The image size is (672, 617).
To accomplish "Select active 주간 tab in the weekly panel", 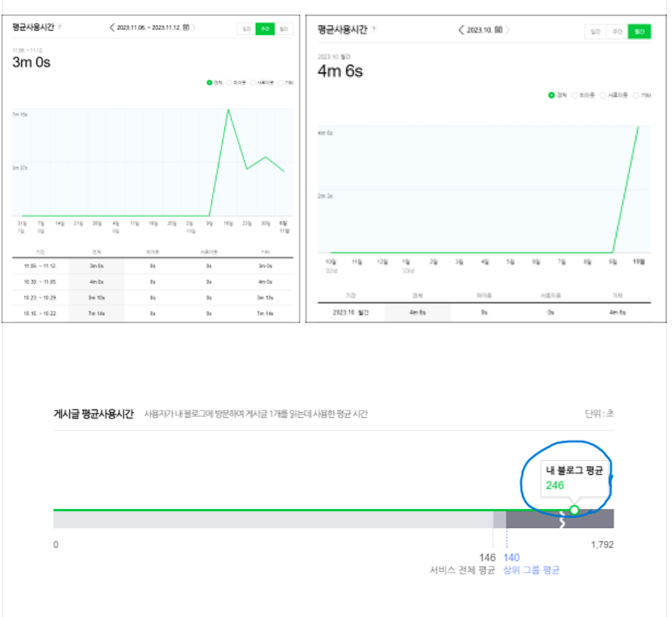I will click(x=265, y=28).
